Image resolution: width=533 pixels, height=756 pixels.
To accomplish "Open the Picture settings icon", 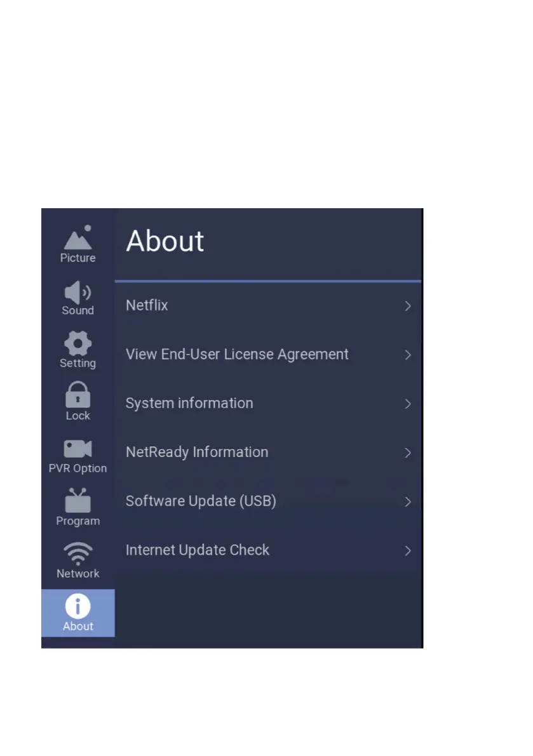I will click(78, 237).
